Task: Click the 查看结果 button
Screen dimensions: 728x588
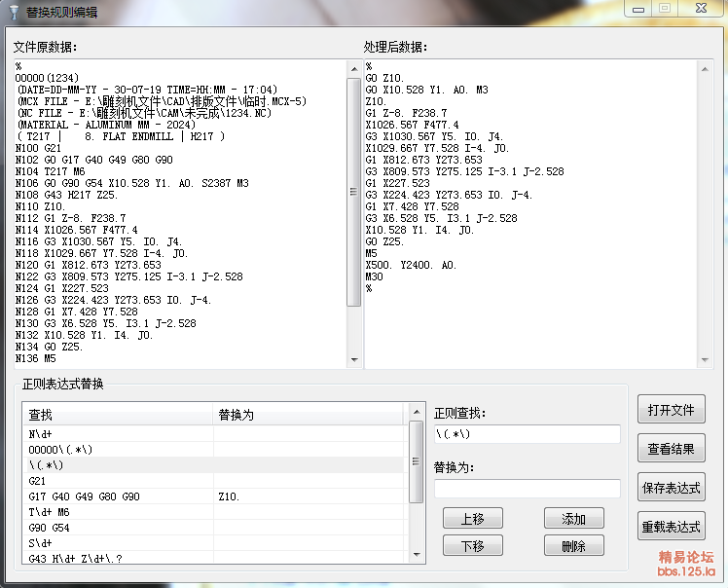Action: pos(671,448)
